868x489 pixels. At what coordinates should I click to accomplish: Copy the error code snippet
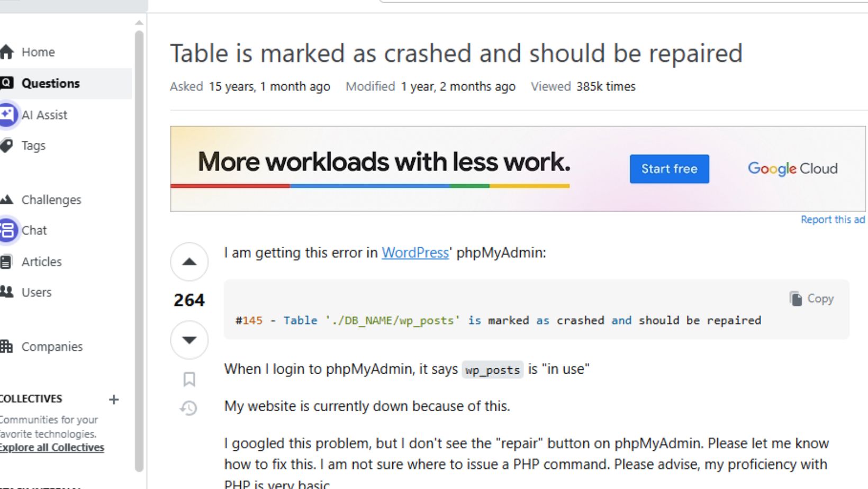click(811, 298)
